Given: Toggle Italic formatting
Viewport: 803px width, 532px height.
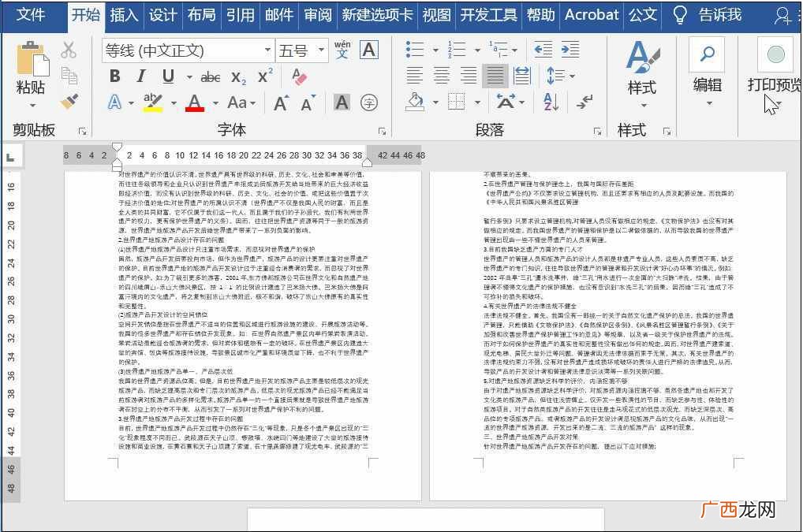Looking at the screenshot, I should click(141, 76).
